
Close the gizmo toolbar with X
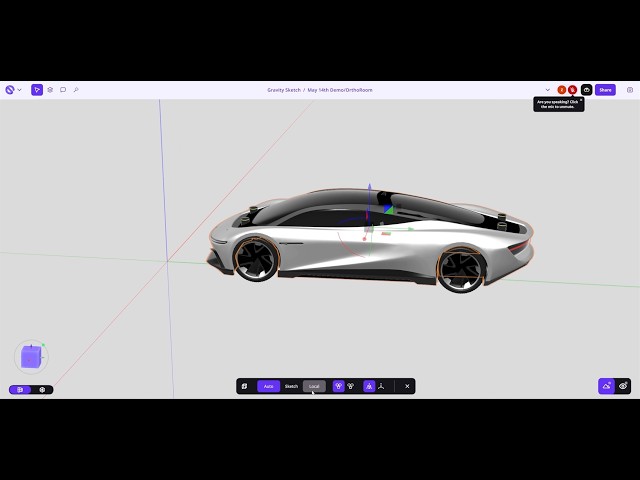pyautogui.click(x=407, y=386)
